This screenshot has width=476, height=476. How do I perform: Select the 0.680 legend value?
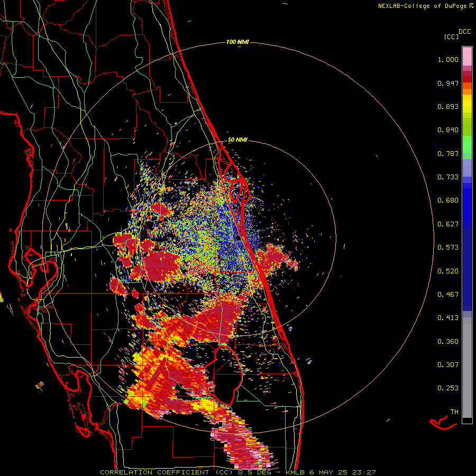448,200
